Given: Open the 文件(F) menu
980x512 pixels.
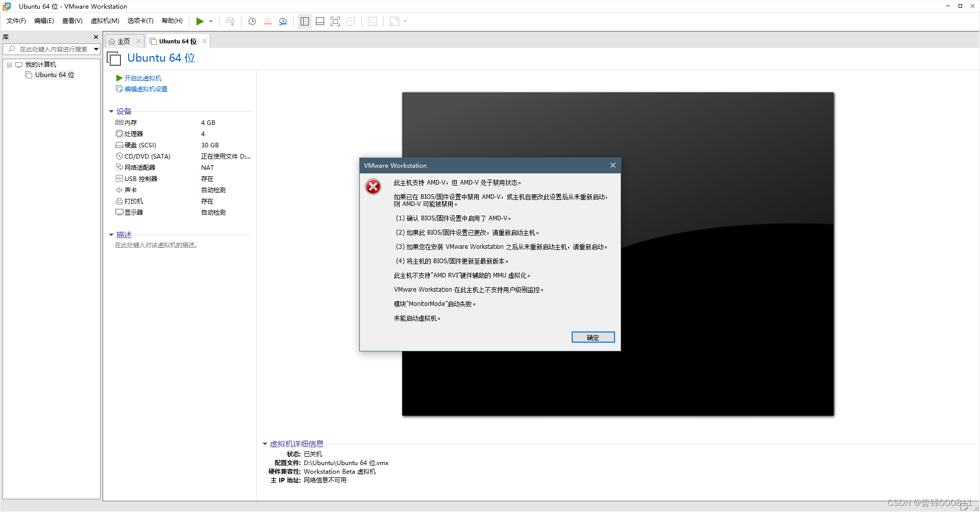Looking at the screenshot, I should coord(16,21).
